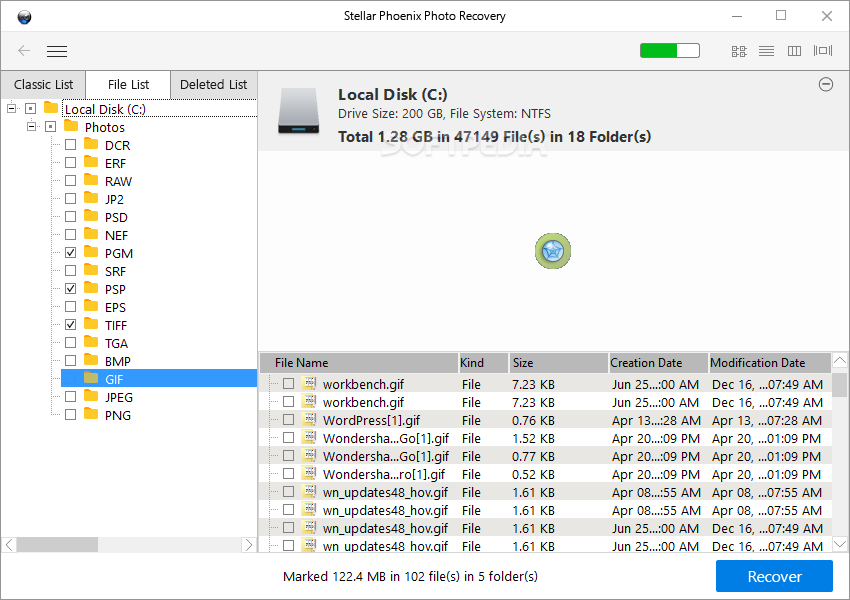Sort by Size column header
850x600 pixels.
tap(559, 363)
